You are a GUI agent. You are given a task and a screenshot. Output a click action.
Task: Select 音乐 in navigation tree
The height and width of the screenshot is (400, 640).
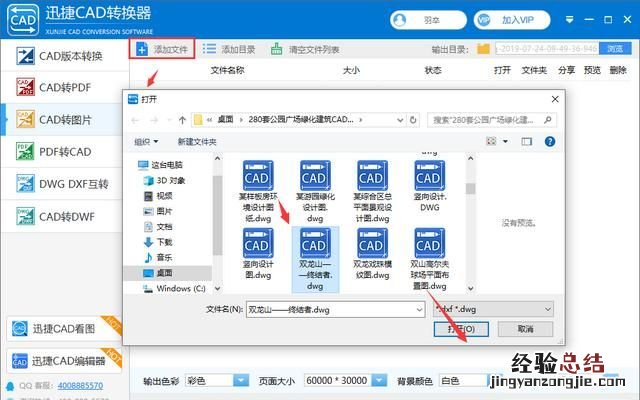pos(158,258)
